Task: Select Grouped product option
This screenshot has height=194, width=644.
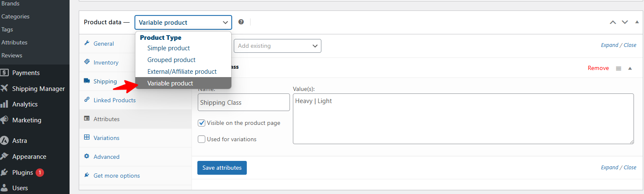Action: pyautogui.click(x=183, y=60)
